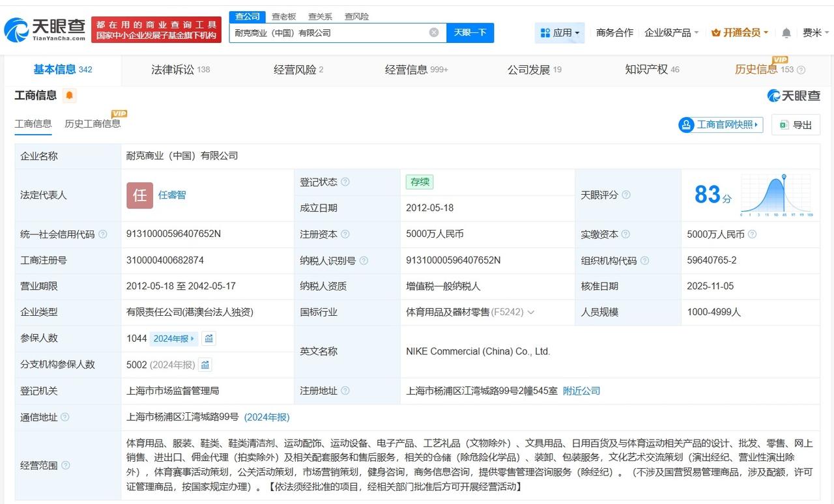Switch to the 基本信息 tab
This screenshot has height=504, width=834.
[x=63, y=70]
